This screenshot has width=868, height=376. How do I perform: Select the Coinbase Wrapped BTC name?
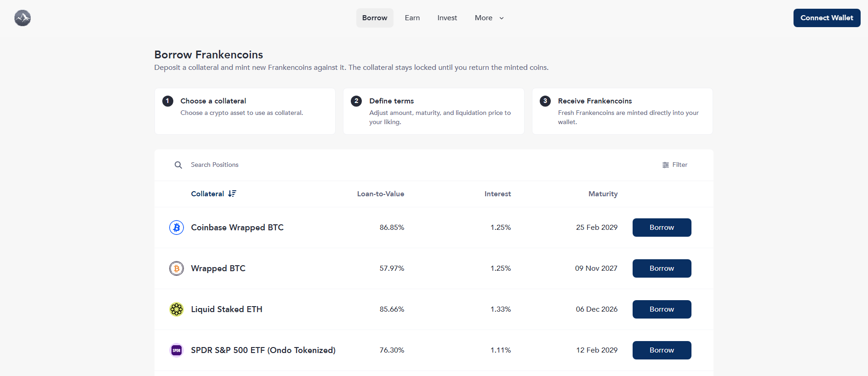(237, 228)
